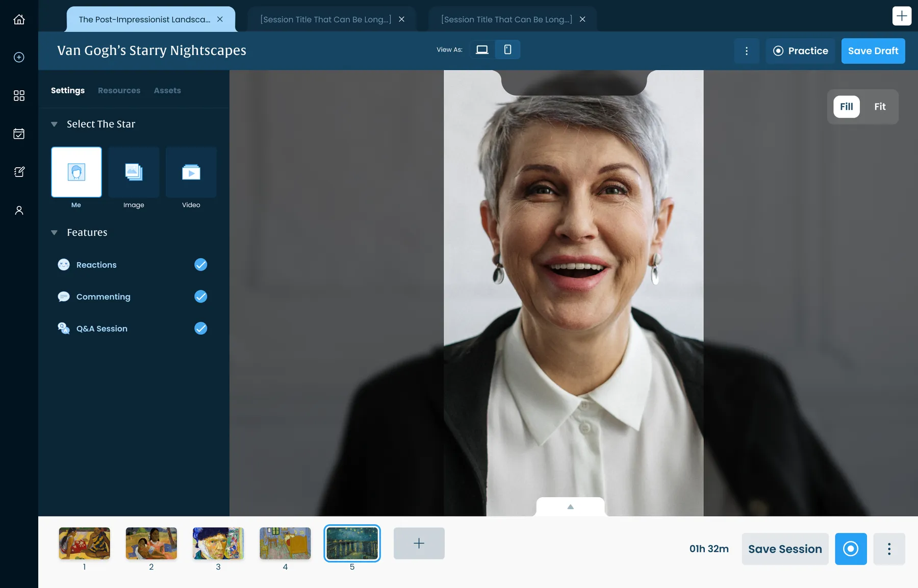The image size is (918, 588).
Task: Select slide thumbnail 4 bedroom painting
Action: point(285,543)
